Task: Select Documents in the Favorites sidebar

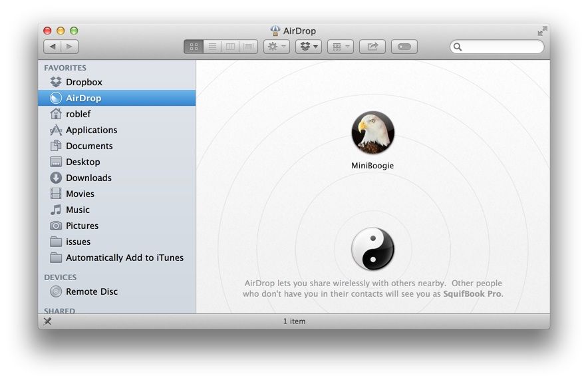Action: (89, 146)
